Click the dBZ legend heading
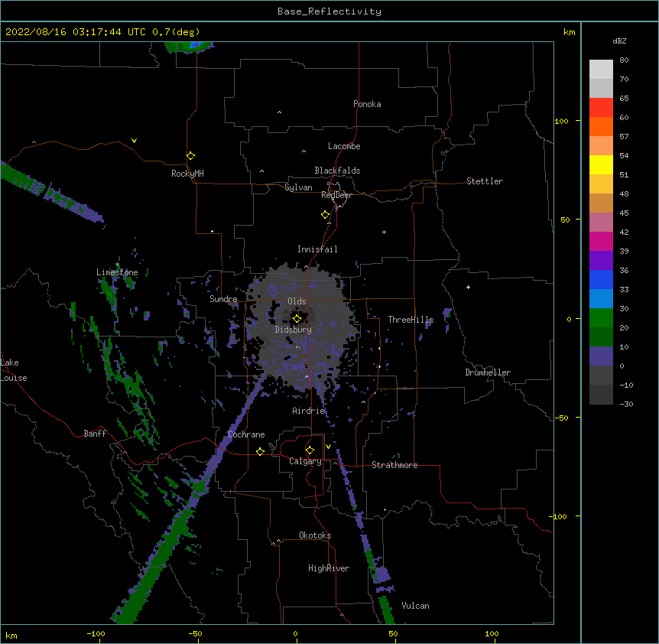This screenshot has width=659, height=644. (x=619, y=41)
